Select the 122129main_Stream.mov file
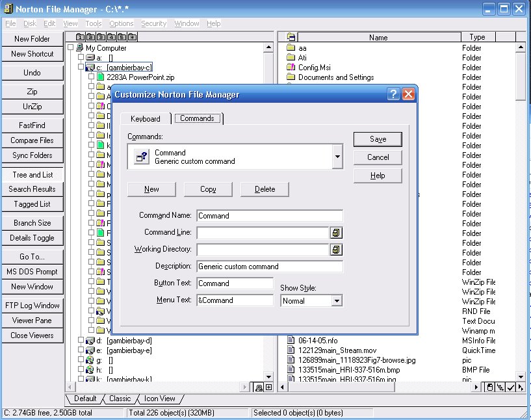Viewport: 531px width, 420px height. [x=337, y=350]
